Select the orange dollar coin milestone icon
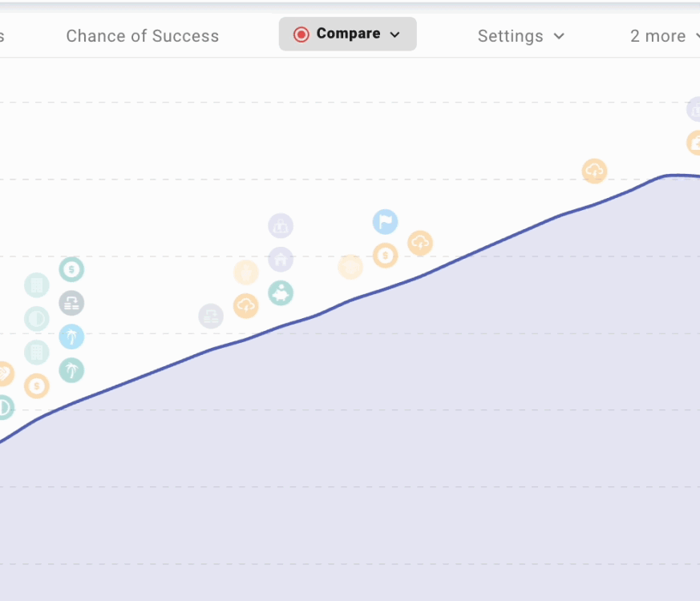This screenshot has width=700, height=601. (x=386, y=256)
